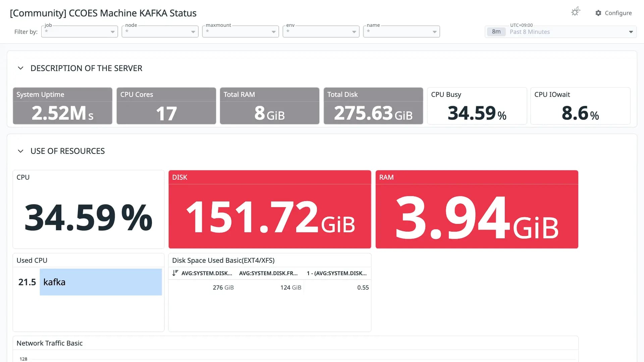Click the 0.55 table cell
The height and width of the screenshot is (362, 644).
(x=363, y=288)
